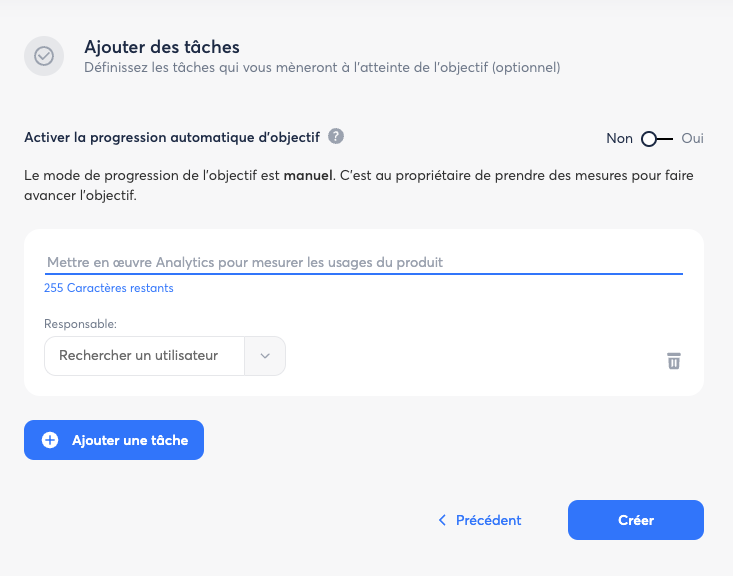Click the subtitle about défining tâches (optionnel)

[322, 68]
